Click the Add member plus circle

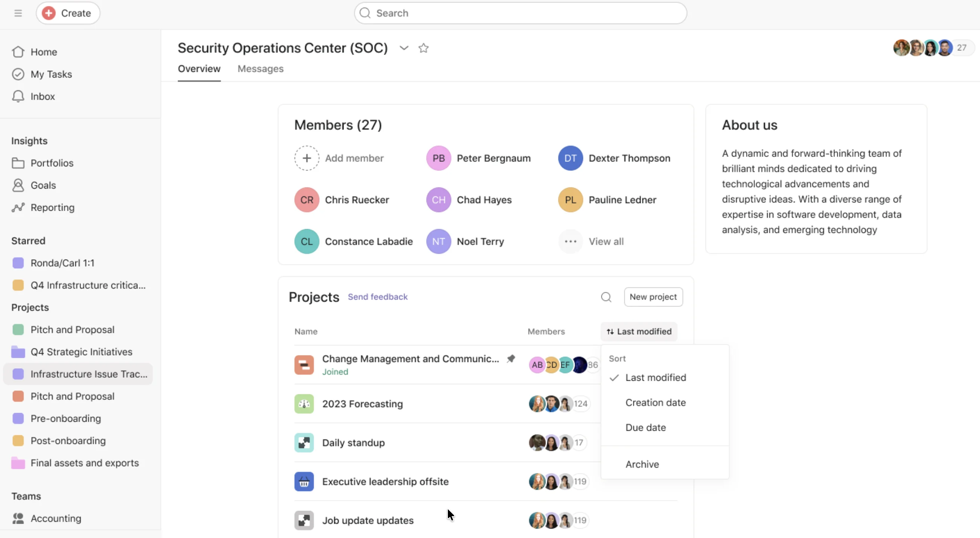[307, 158]
